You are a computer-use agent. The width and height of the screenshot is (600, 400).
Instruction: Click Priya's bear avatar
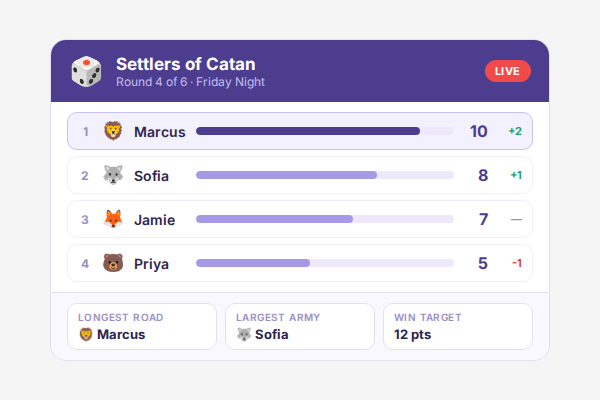coord(113,263)
